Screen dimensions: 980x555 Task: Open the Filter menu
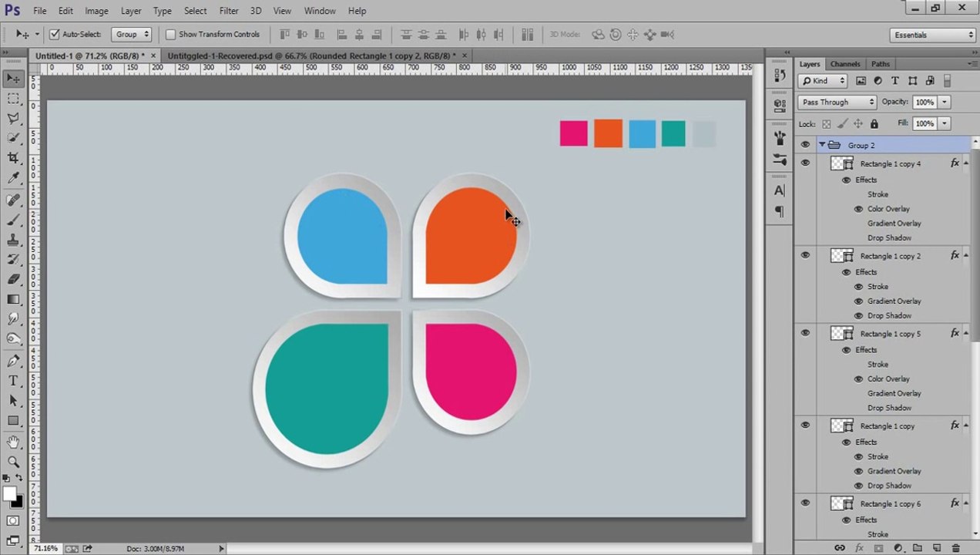click(229, 11)
